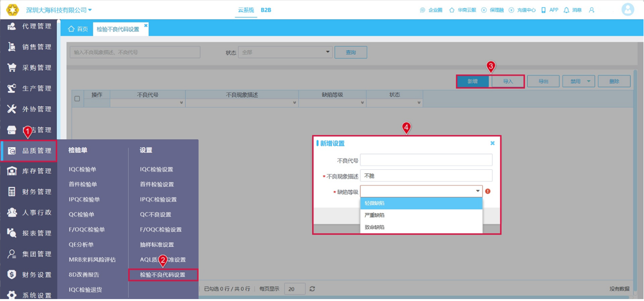644x301 pixels.
Task: Open the 报表管理 sidebar module
Action: pyautogui.click(x=29, y=233)
